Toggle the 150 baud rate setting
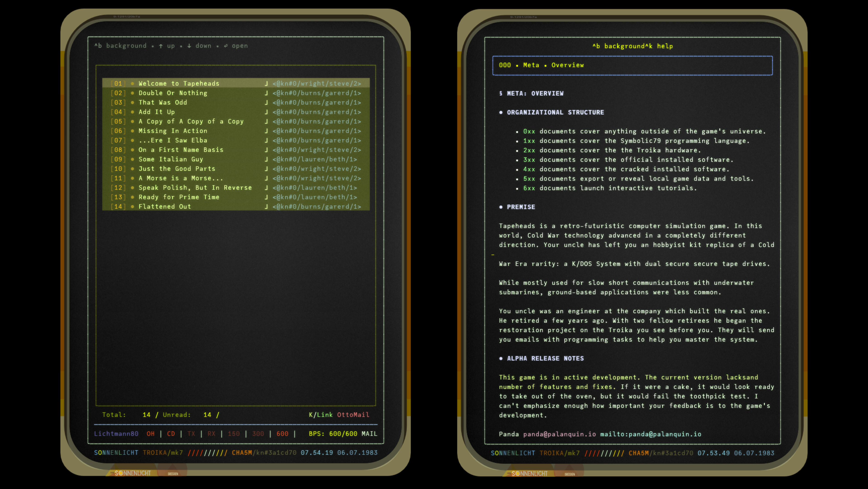868x489 pixels. pos(234,434)
